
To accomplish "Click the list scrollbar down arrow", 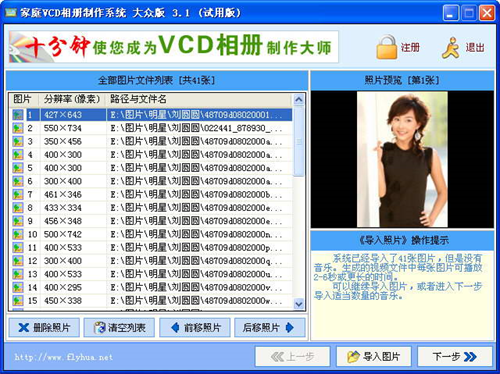I will click(299, 304).
